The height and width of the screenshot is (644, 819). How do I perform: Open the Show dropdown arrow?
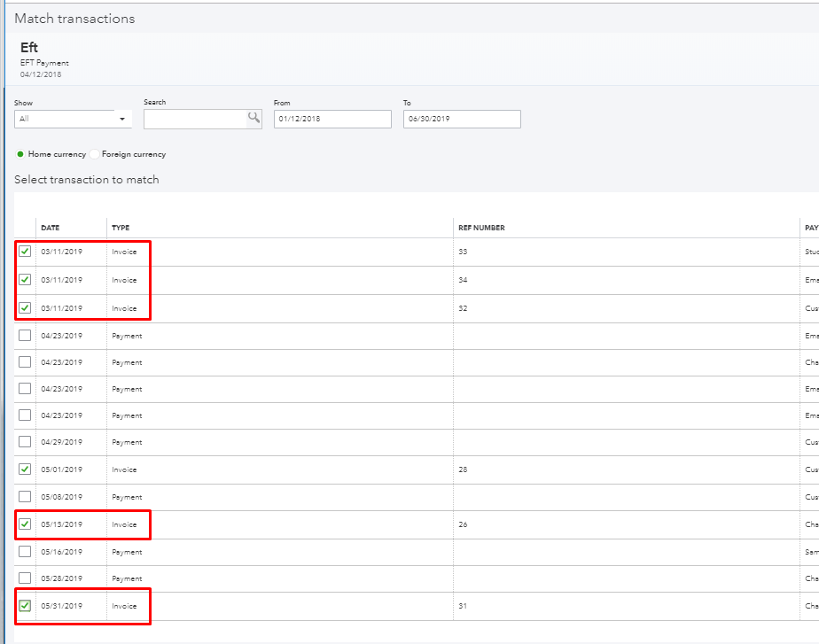click(121, 119)
